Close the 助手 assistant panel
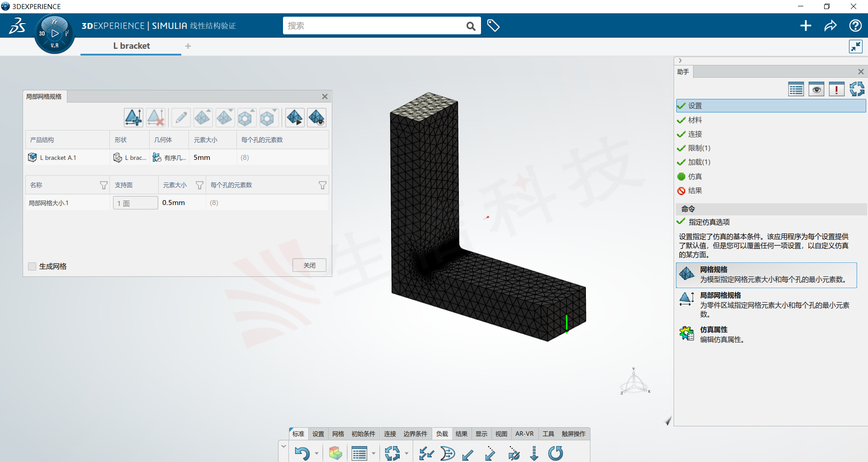Screen dimensions: 868x462 click(x=861, y=72)
